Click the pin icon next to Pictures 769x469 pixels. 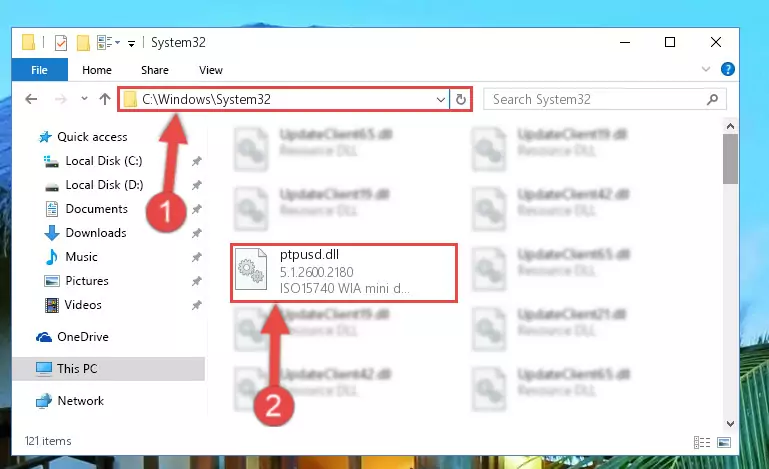pyautogui.click(x=197, y=281)
